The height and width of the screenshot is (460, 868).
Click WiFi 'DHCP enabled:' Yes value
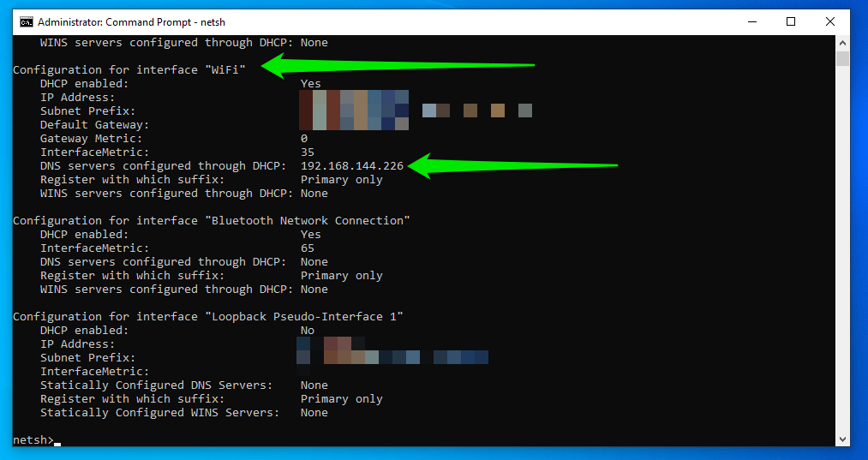tap(310, 84)
